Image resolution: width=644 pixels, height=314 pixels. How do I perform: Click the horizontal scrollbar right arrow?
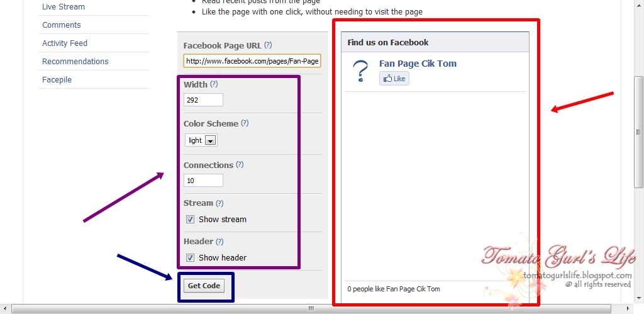tap(628, 309)
